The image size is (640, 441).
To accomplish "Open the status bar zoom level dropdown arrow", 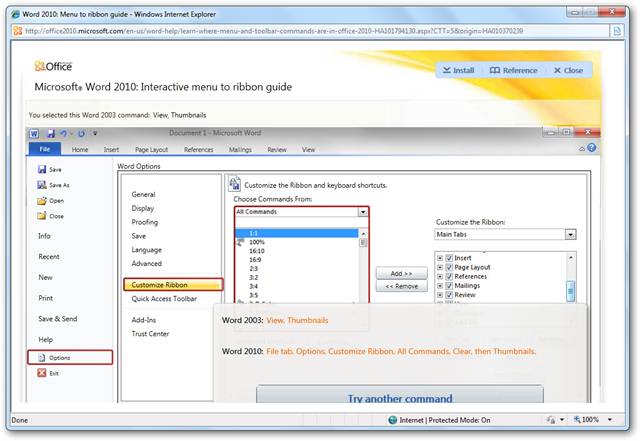I will 610,419.
